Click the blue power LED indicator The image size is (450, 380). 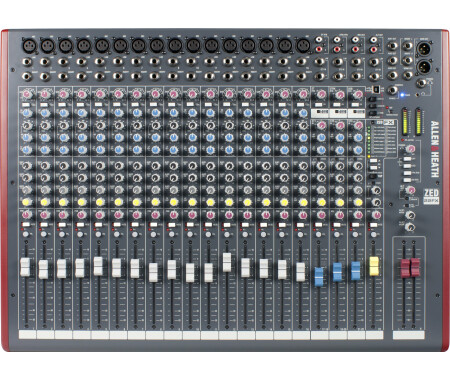(402, 95)
